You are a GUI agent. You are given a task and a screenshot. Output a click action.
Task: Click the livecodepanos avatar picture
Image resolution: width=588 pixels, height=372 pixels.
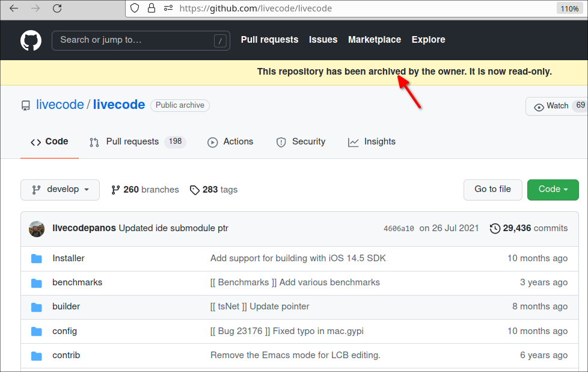pyautogui.click(x=37, y=229)
